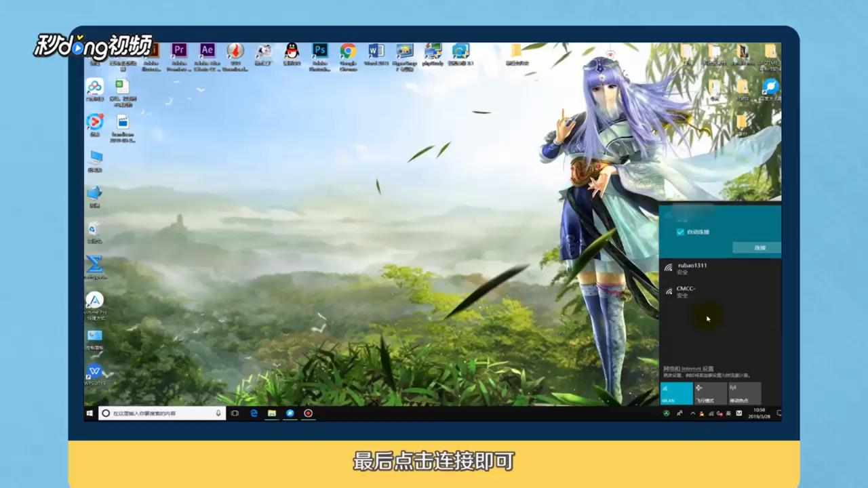
Task: Open the Windows Start menu
Action: (x=90, y=413)
